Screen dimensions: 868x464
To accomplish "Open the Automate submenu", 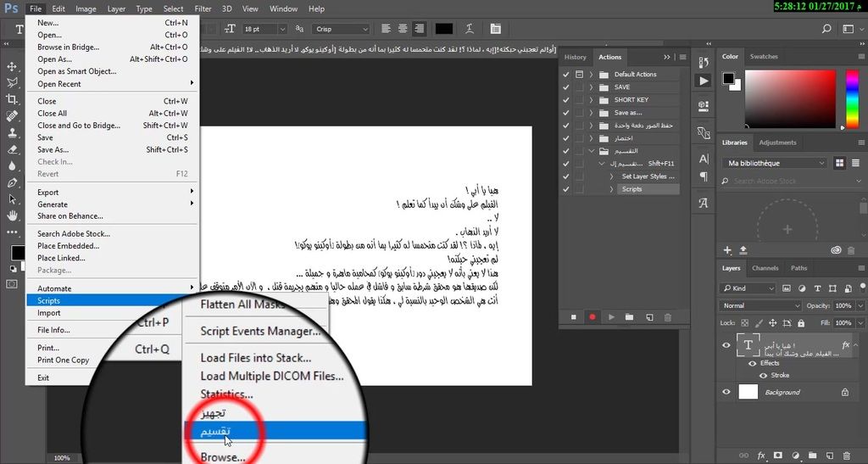I will pyautogui.click(x=113, y=288).
